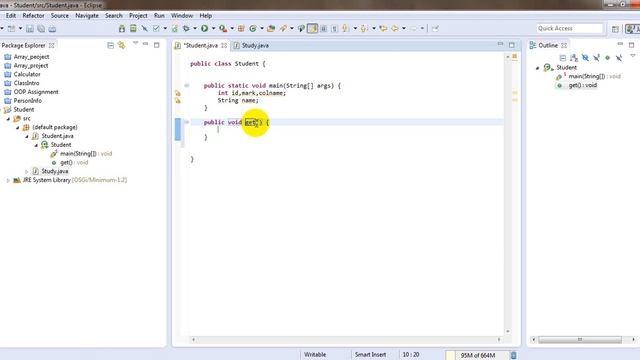Click the Save icon in the toolbar
Viewport: 640px width, 360px height.
(x=30, y=29)
